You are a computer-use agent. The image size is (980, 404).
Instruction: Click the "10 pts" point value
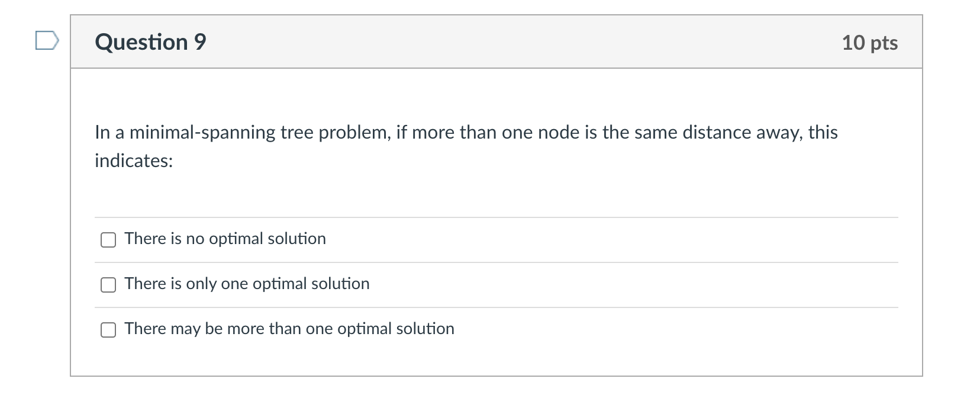point(869,43)
